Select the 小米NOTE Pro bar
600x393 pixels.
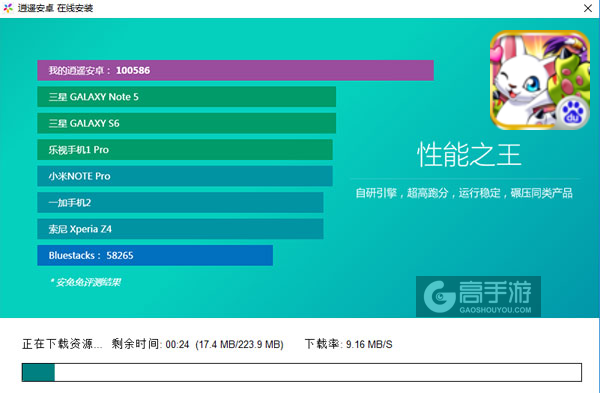[185, 176]
